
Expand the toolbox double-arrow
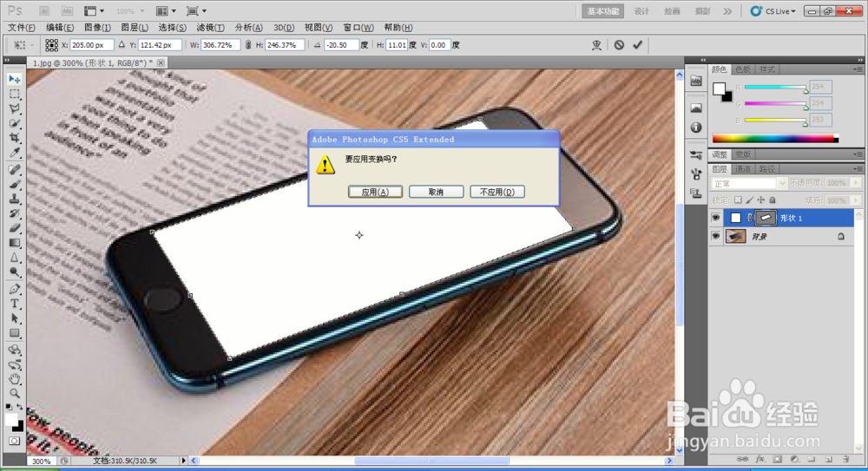pyautogui.click(x=7, y=60)
